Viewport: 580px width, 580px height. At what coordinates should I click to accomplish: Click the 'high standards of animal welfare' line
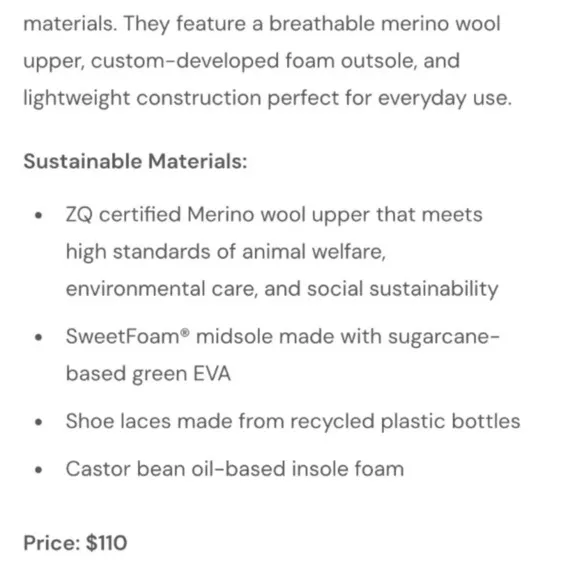coord(226,252)
